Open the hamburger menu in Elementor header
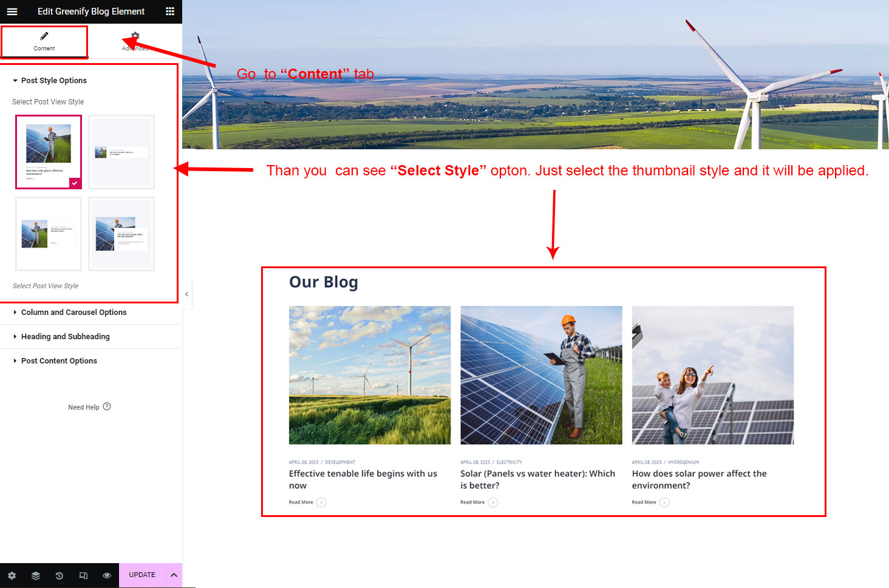Image resolution: width=889 pixels, height=588 pixels. [x=12, y=12]
